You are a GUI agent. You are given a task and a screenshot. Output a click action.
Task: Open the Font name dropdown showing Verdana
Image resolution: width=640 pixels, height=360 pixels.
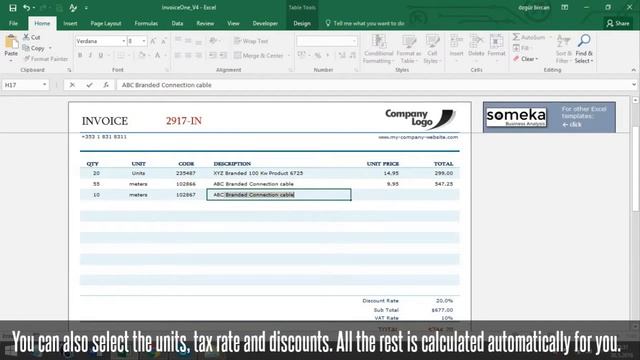tap(123, 41)
